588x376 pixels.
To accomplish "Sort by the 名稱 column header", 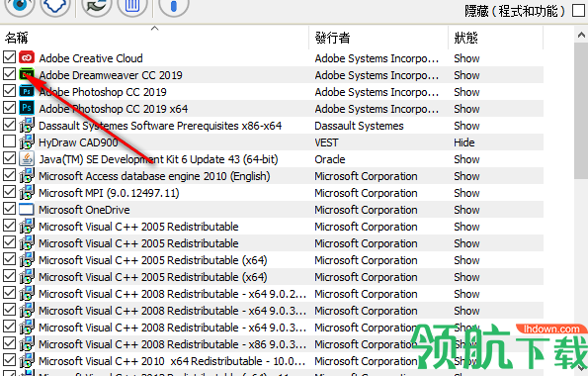I will 154,38.
